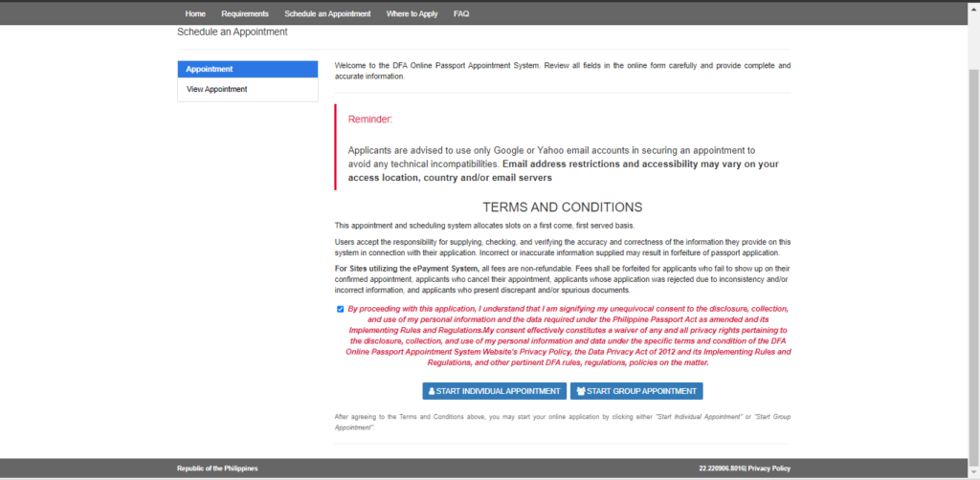Select the Appointment sidebar tab
The width and height of the screenshot is (980, 480).
[x=248, y=69]
